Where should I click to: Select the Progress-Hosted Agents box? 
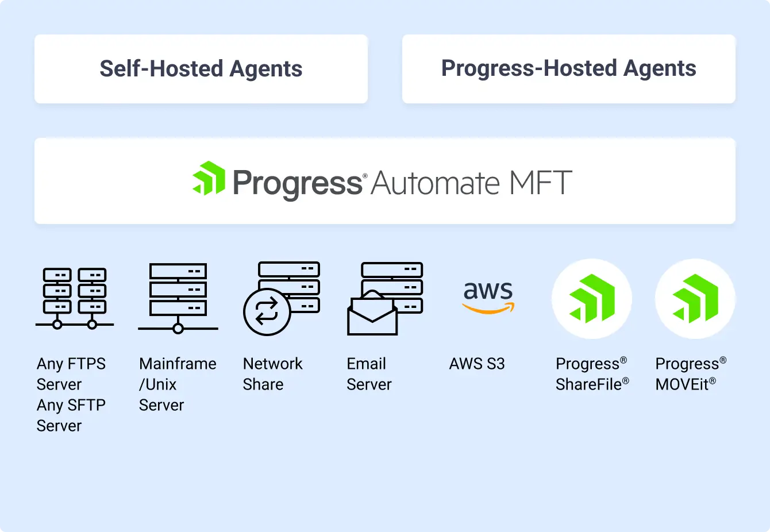click(569, 69)
